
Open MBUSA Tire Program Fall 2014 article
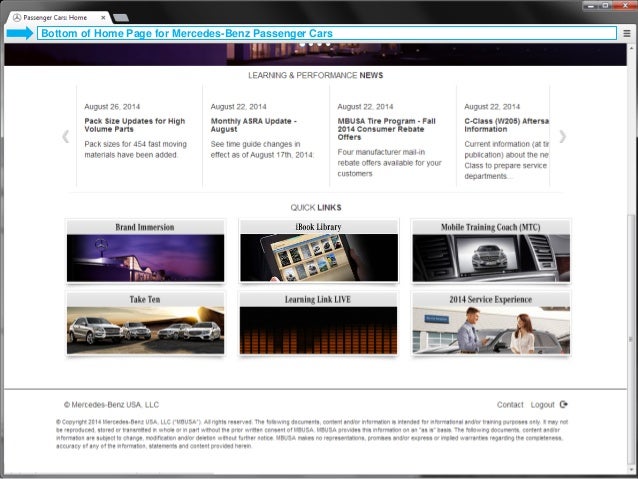click(x=387, y=129)
